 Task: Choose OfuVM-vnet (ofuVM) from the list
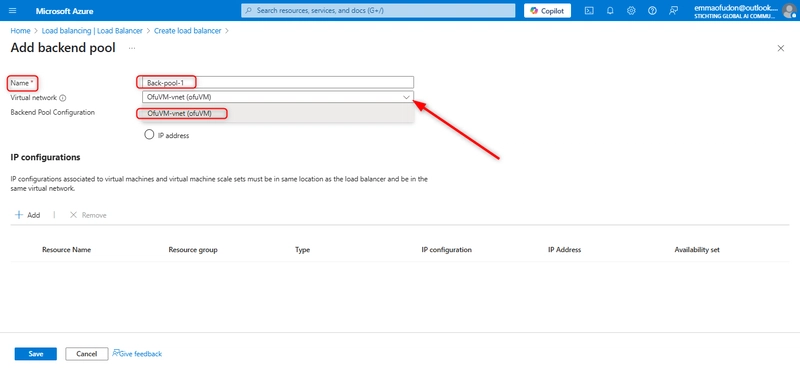tap(278, 114)
